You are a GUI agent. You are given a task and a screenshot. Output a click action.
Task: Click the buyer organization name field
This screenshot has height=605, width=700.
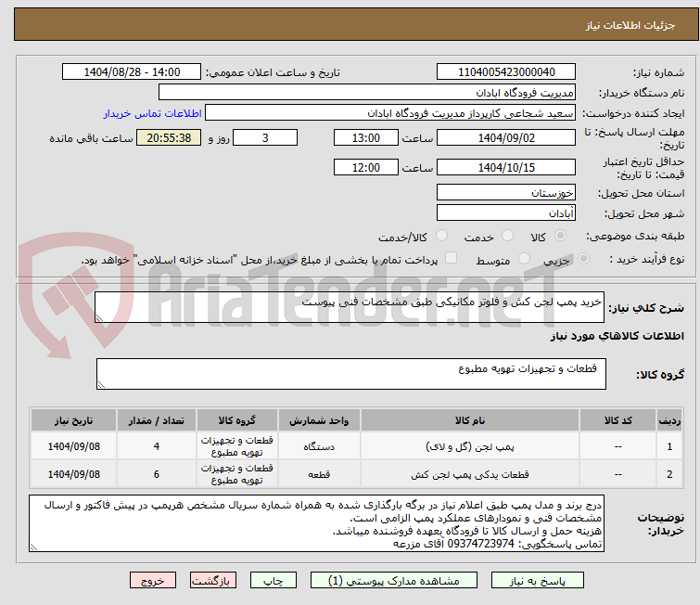[x=367, y=93]
